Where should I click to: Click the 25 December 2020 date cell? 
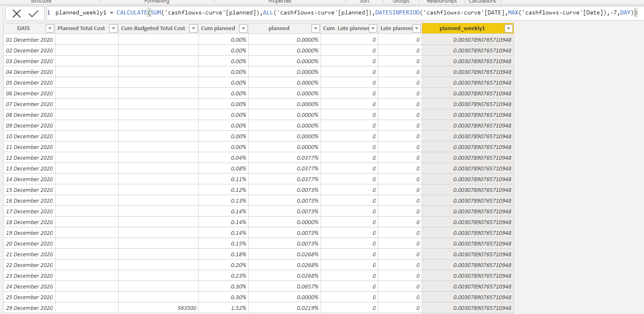pyautogui.click(x=30, y=297)
